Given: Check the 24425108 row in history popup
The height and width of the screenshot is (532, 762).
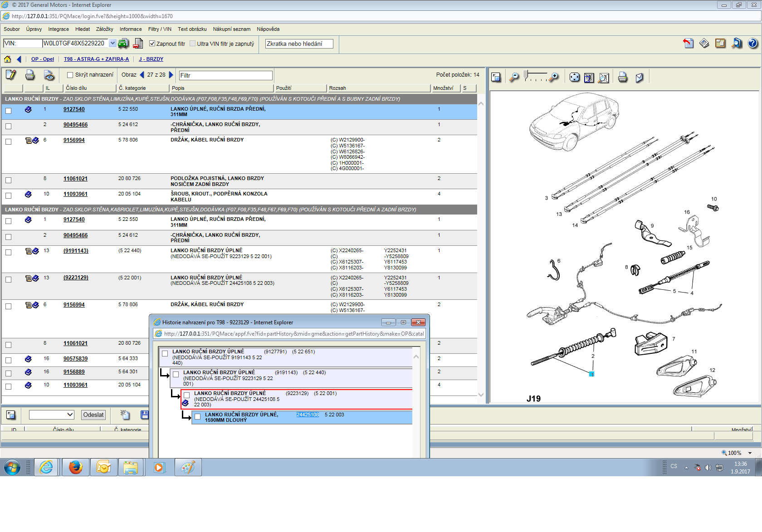Looking at the screenshot, I should (197, 416).
